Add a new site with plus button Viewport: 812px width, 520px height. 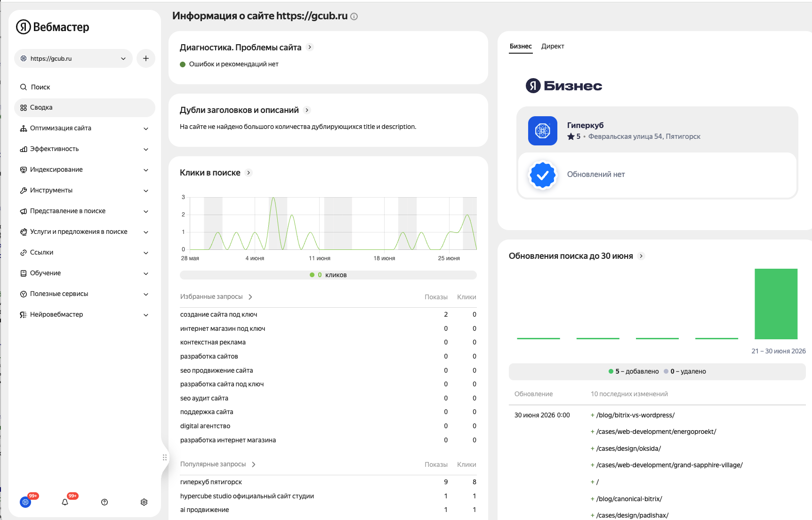146,58
